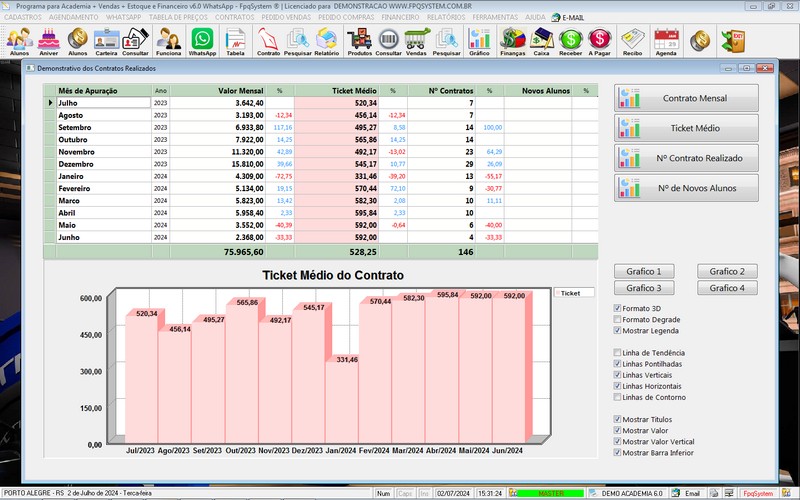800x500 pixels.
Task: Click the green exit door icon
Action: click(x=733, y=41)
